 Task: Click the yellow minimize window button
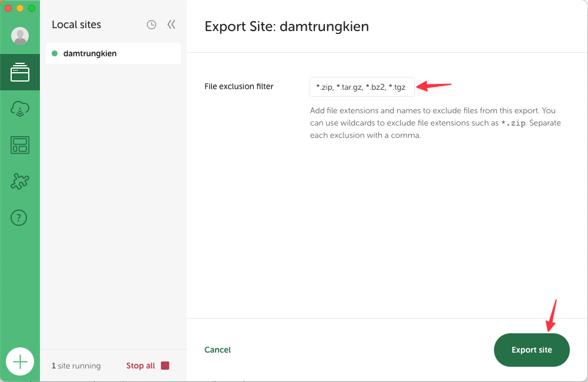pyautogui.click(x=20, y=8)
